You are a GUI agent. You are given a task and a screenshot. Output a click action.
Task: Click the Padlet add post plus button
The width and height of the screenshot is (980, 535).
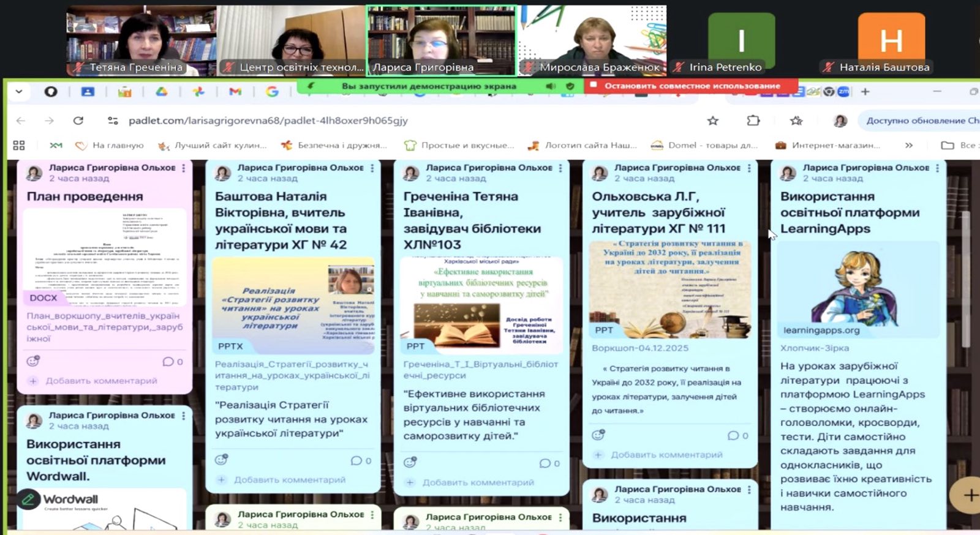coord(969,495)
